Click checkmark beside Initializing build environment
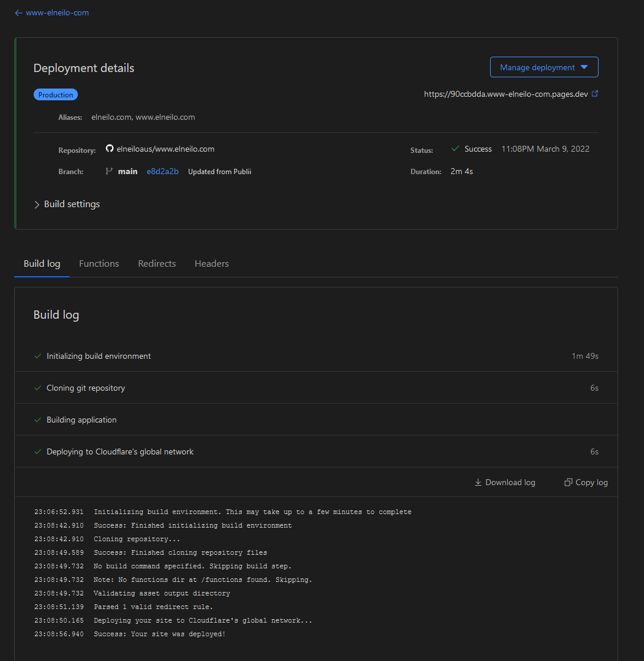This screenshot has height=661, width=644. (x=38, y=356)
